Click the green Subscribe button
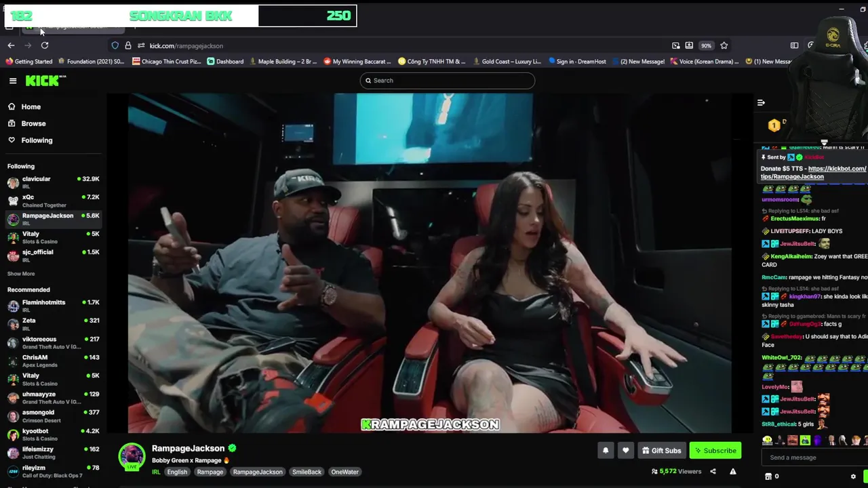The height and width of the screenshot is (488, 868). 715,450
